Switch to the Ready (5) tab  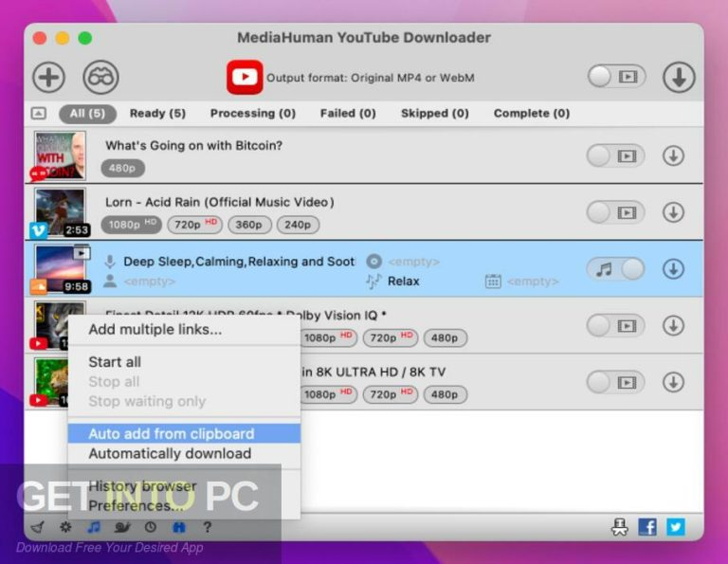click(157, 113)
